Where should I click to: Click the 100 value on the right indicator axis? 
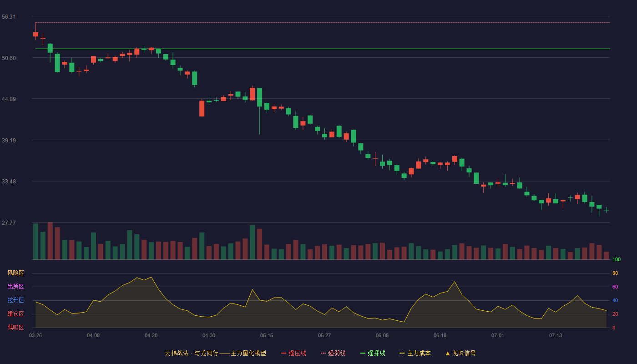pyautogui.click(x=617, y=260)
